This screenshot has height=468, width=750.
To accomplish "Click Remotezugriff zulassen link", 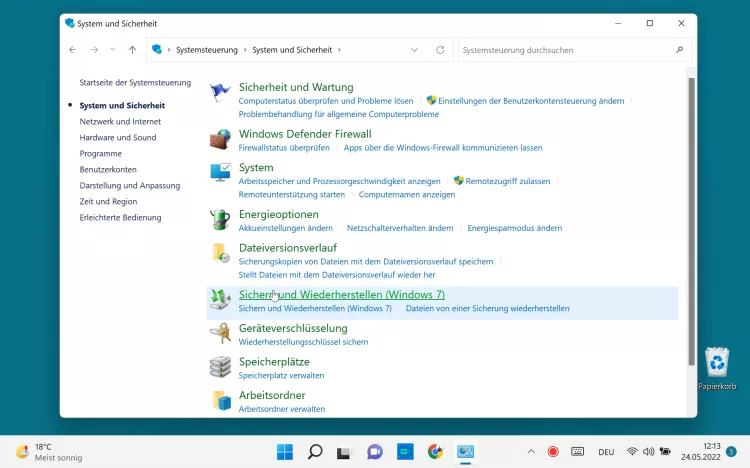I will point(507,181).
